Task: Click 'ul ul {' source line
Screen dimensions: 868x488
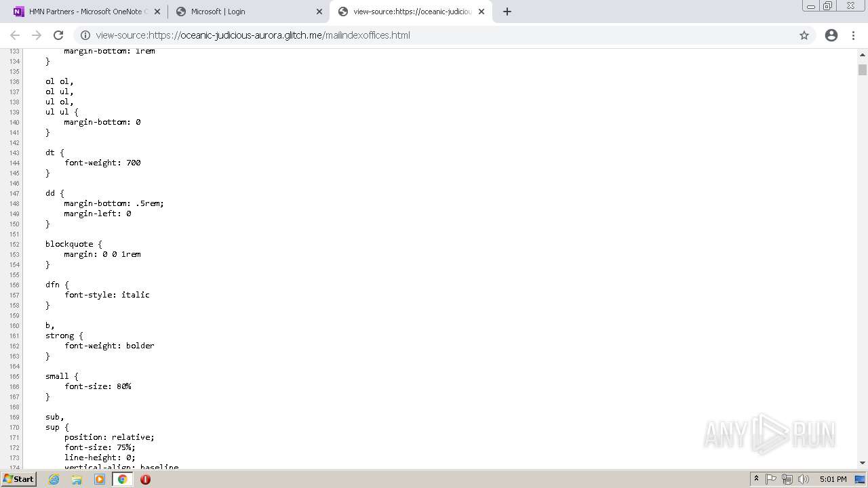Action: pos(62,112)
